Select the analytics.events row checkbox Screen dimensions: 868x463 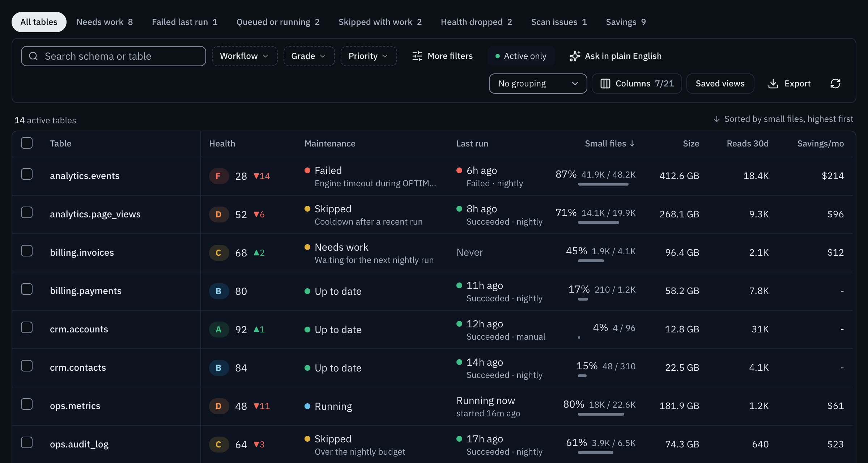pyautogui.click(x=27, y=174)
